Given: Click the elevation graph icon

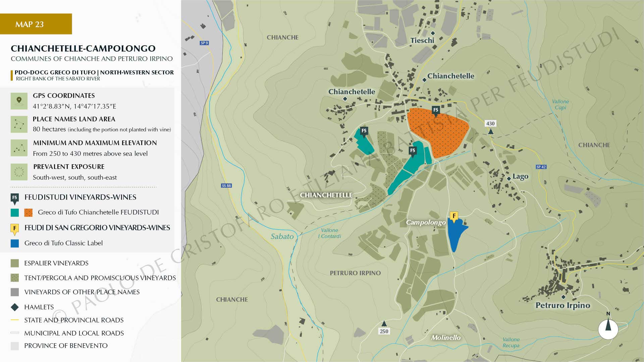Looking at the screenshot, I should (x=19, y=148).
